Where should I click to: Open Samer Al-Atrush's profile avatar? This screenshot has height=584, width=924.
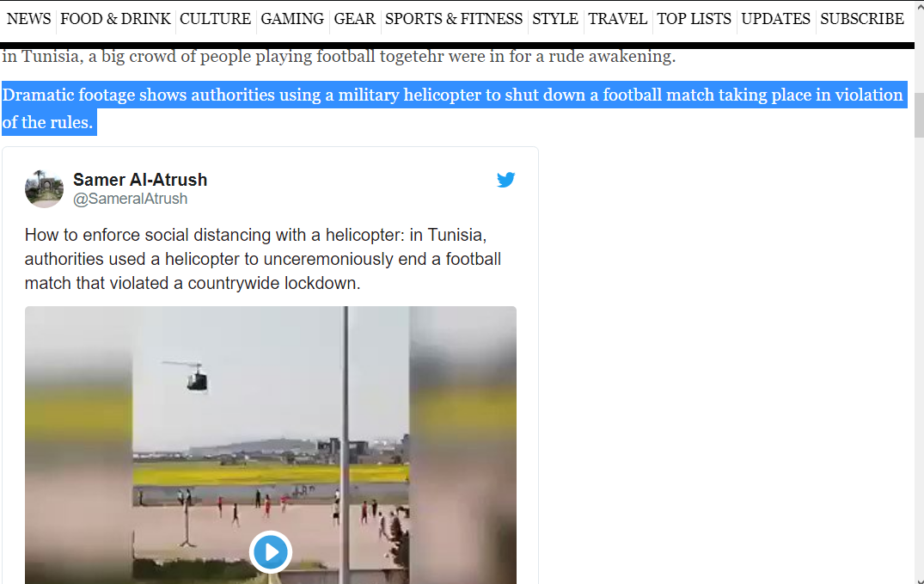[44, 188]
